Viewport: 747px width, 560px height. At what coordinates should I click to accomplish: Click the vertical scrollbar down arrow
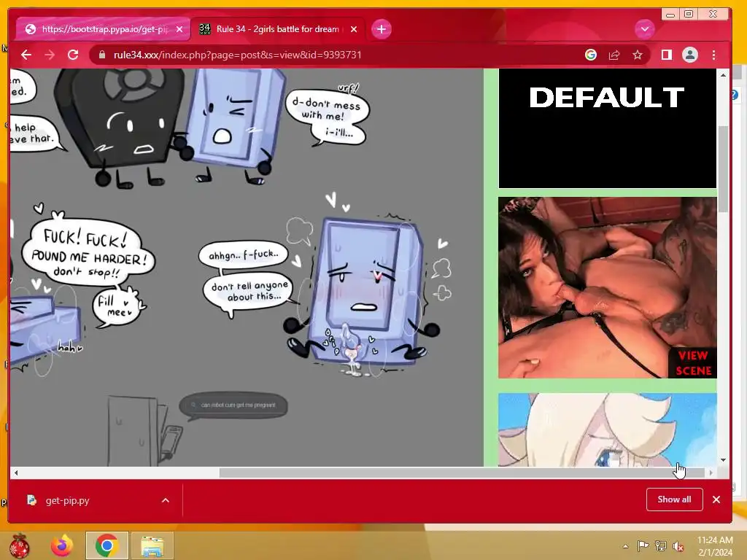(723, 460)
